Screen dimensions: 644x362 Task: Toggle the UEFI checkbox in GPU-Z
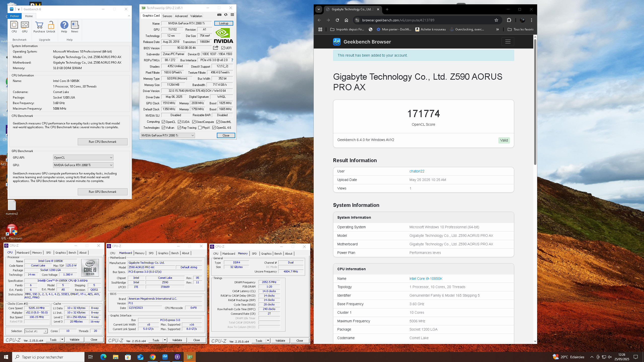223,48
